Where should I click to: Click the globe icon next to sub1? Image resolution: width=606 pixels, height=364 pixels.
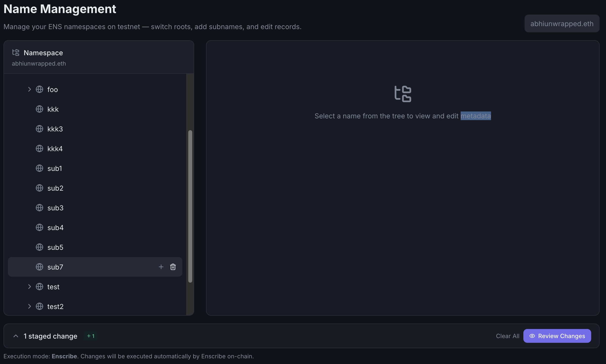tap(39, 168)
